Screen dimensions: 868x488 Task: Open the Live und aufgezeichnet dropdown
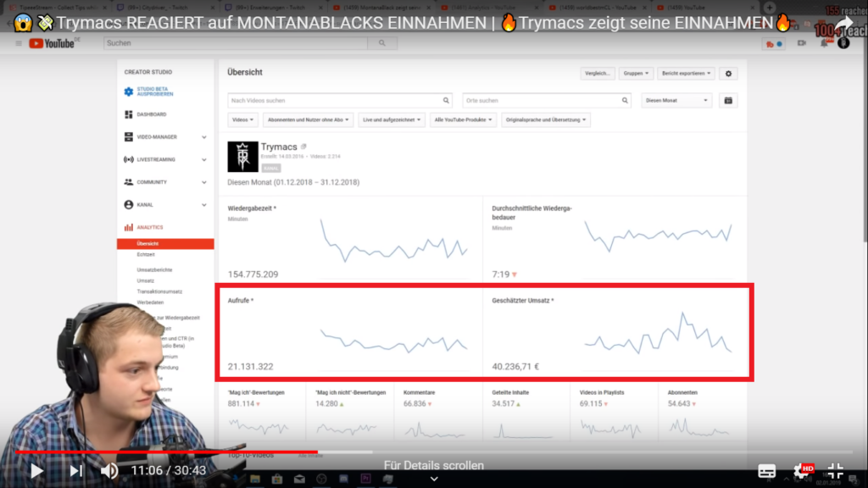[392, 119]
